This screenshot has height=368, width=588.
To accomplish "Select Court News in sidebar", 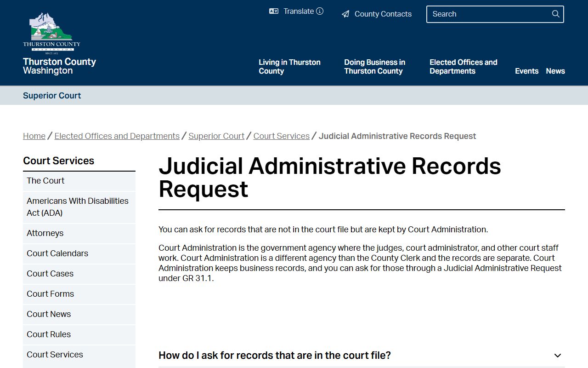I will click(79, 314).
